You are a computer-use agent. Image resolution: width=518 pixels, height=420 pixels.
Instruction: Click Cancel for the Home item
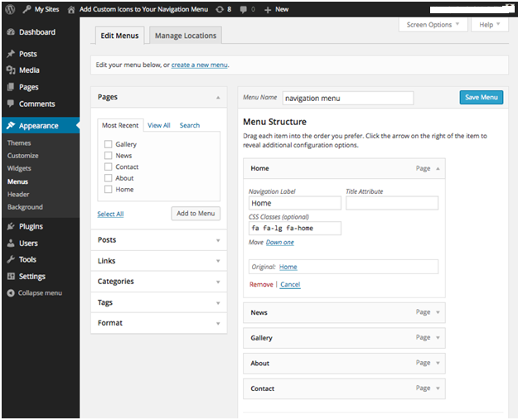point(290,284)
